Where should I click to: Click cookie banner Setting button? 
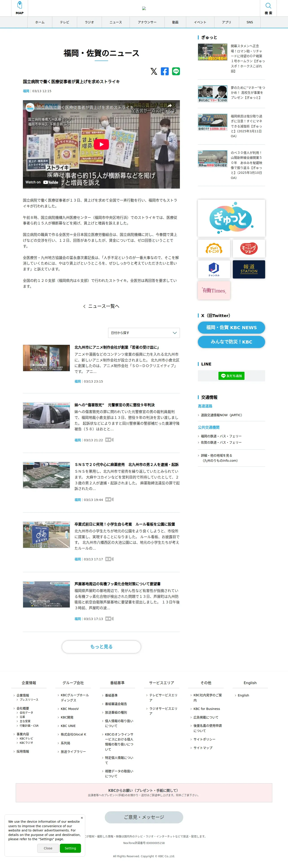click(x=70, y=848)
